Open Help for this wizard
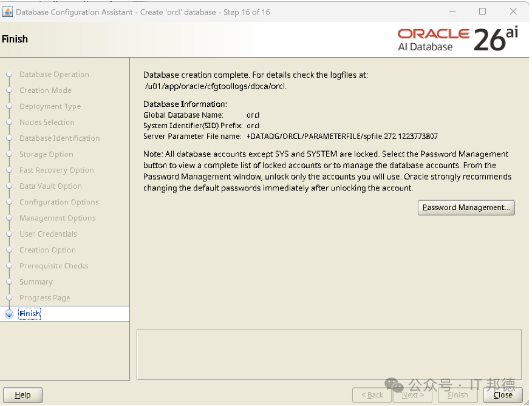 (22, 395)
